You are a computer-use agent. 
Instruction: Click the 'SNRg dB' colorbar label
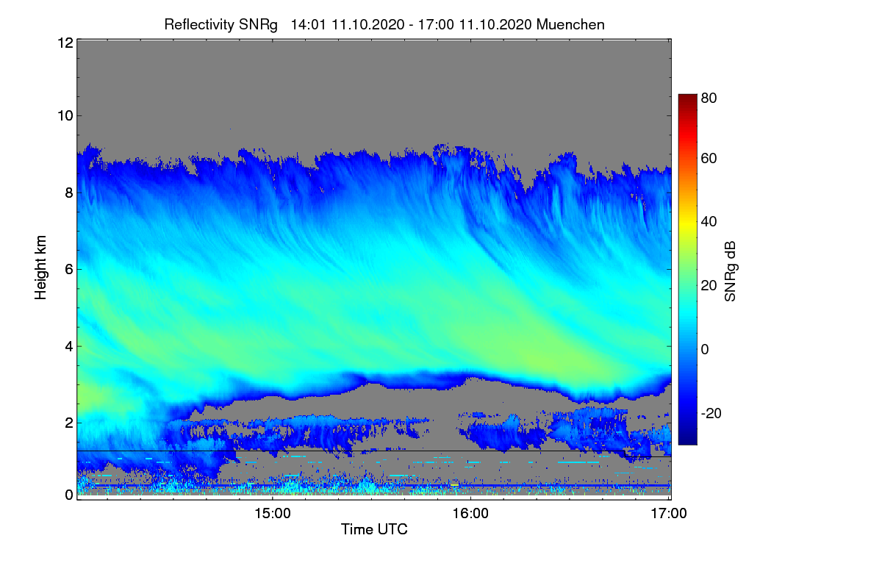[730, 270]
